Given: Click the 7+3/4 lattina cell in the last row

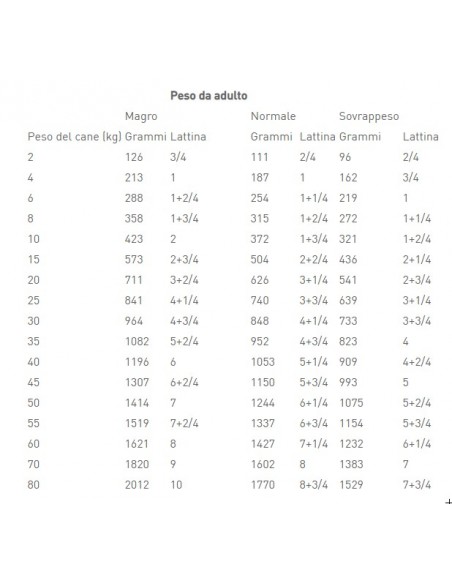Looking at the screenshot, I should (x=417, y=485).
